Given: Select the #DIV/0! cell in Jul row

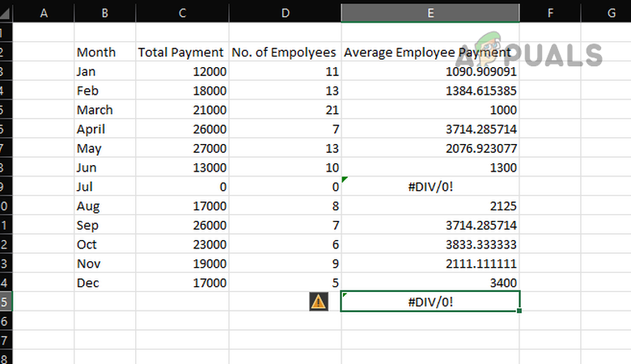Looking at the screenshot, I should [x=430, y=187].
